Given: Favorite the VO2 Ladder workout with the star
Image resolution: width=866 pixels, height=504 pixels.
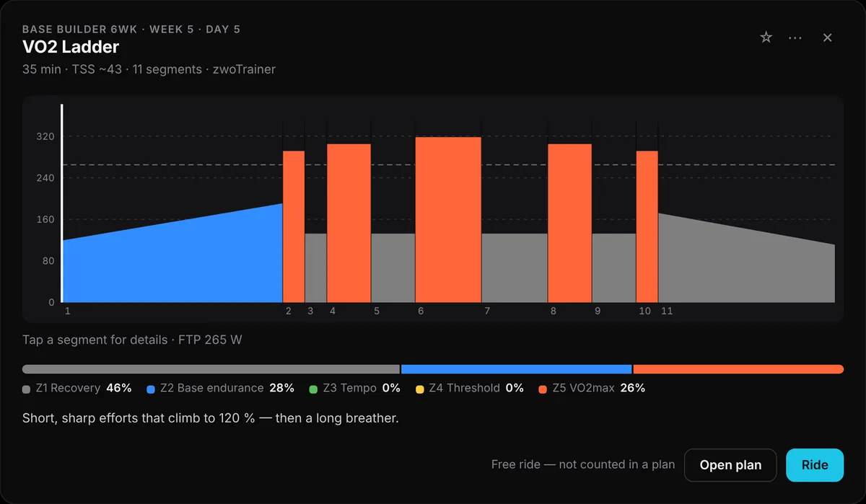Looking at the screenshot, I should (x=766, y=37).
